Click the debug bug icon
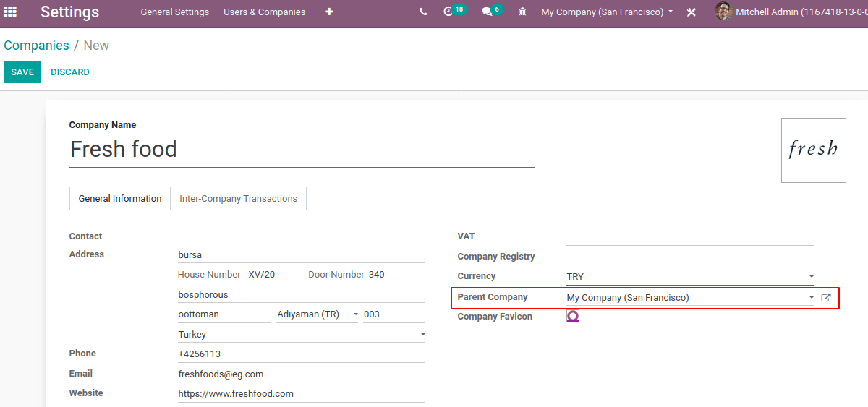Screen dimensions: 868x407 coord(522,12)
